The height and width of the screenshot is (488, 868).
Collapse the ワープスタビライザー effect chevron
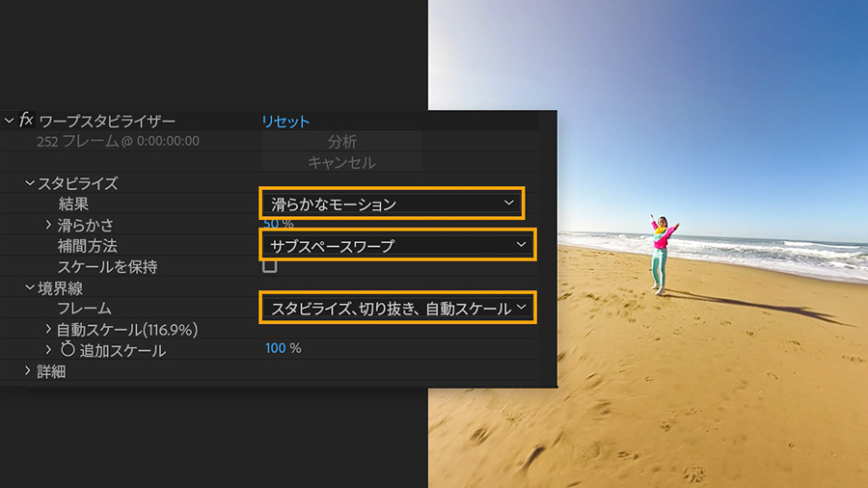point(9,120)
